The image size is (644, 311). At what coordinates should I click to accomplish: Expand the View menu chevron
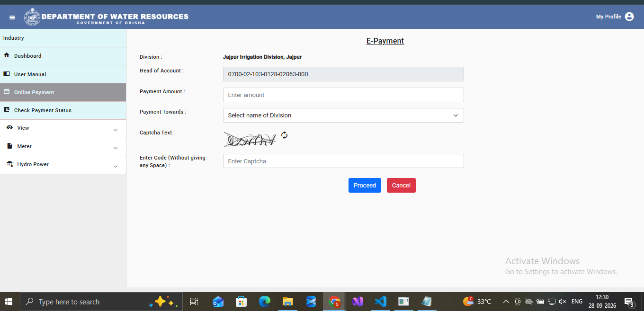coord(116,130)
